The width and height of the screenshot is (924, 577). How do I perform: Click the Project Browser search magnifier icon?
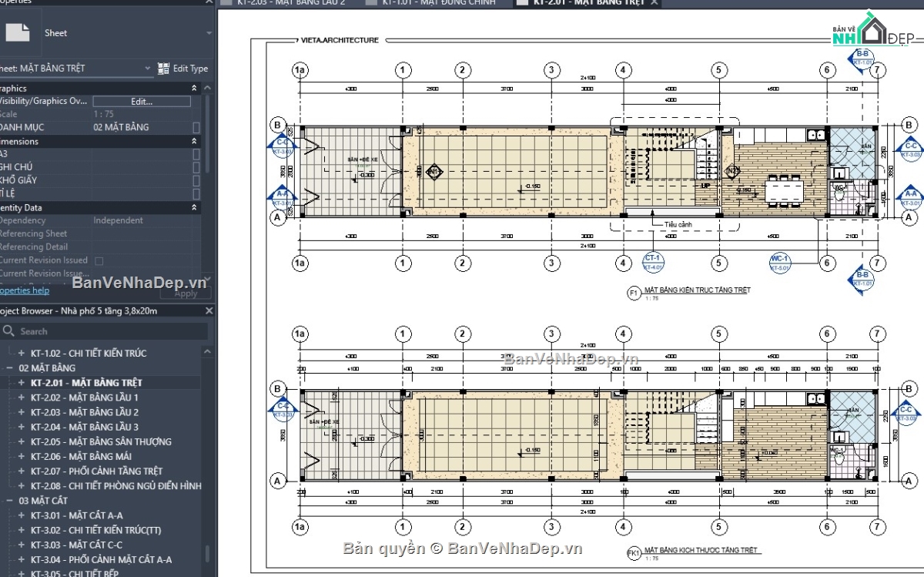(9, 331)
